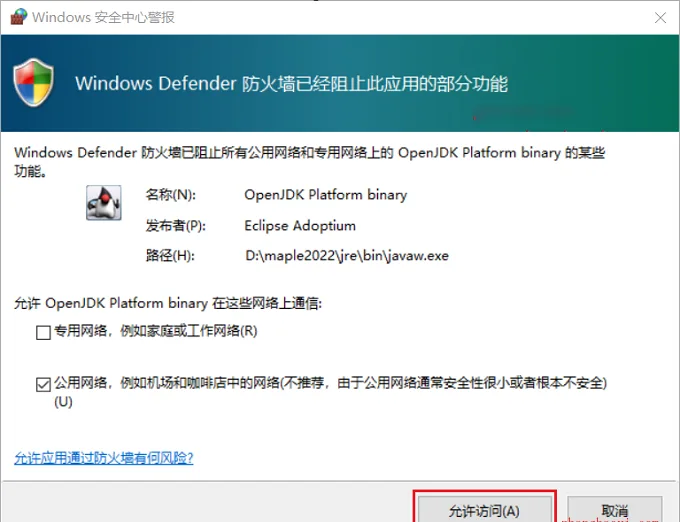Click the path D:\maple2022\jre\bin\javaw.exe
This screenshot has width=680, height=522.
tap(347, 256)
